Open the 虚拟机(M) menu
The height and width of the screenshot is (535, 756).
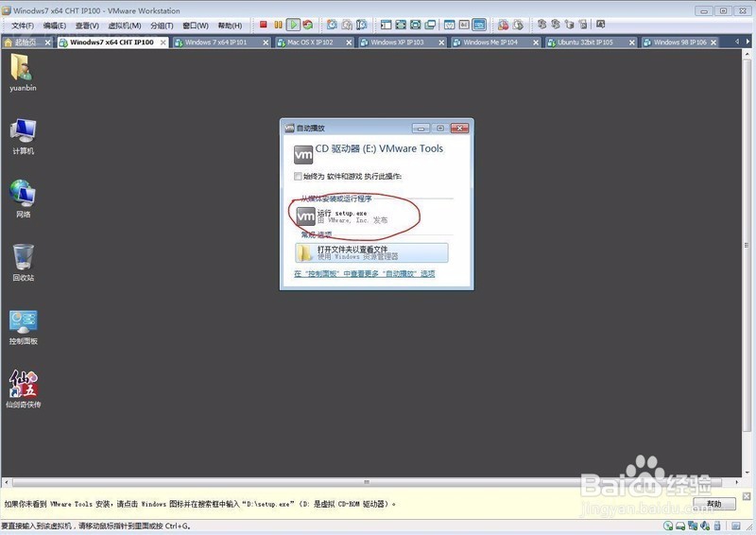(125, 26)
